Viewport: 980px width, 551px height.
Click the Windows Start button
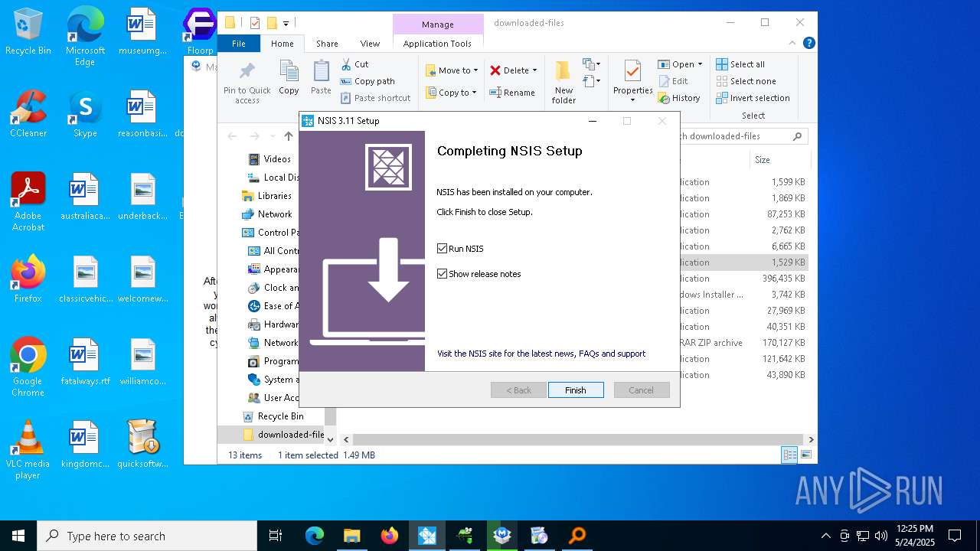click(18, 536)
